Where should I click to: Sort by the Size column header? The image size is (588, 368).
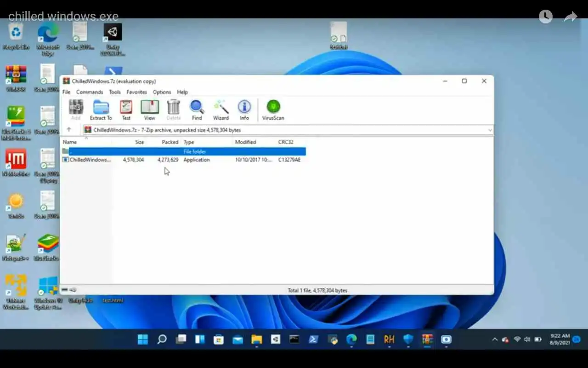click(x=140, y=142)
